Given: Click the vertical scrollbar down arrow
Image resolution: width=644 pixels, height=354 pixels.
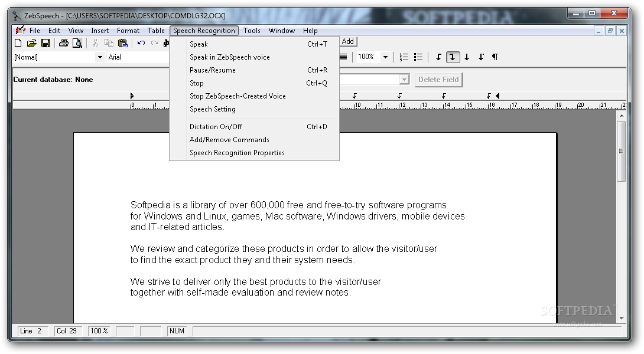Looking at the screenshot, I should coord(622,319).
